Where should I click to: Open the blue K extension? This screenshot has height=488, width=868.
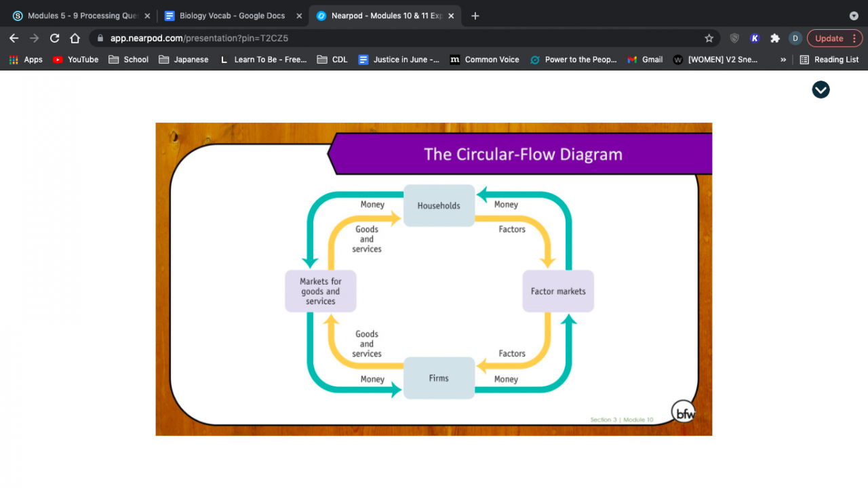pyautogui.click(x=755, y=39)
